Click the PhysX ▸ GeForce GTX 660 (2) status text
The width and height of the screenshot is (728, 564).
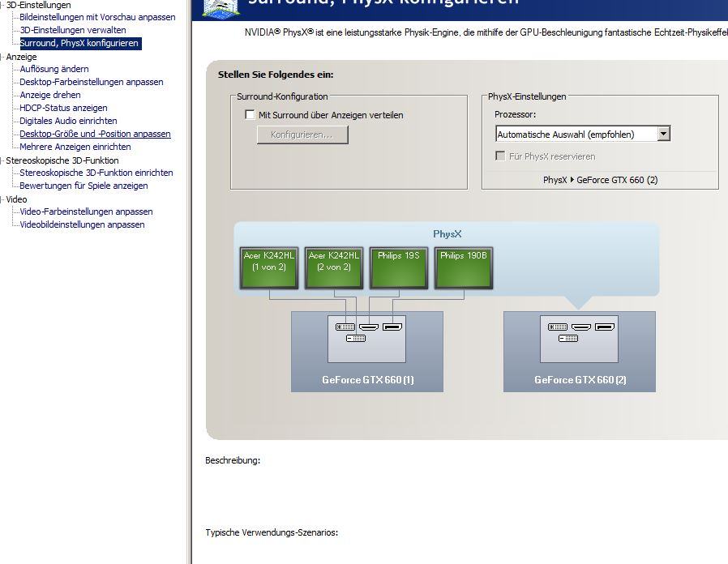[x=601, y=180]
